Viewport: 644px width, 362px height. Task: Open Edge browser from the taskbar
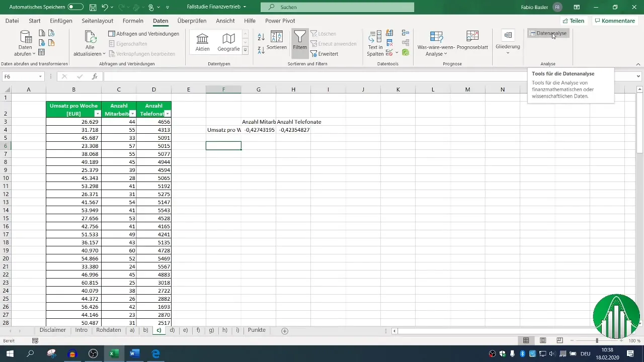click(155, 353)
